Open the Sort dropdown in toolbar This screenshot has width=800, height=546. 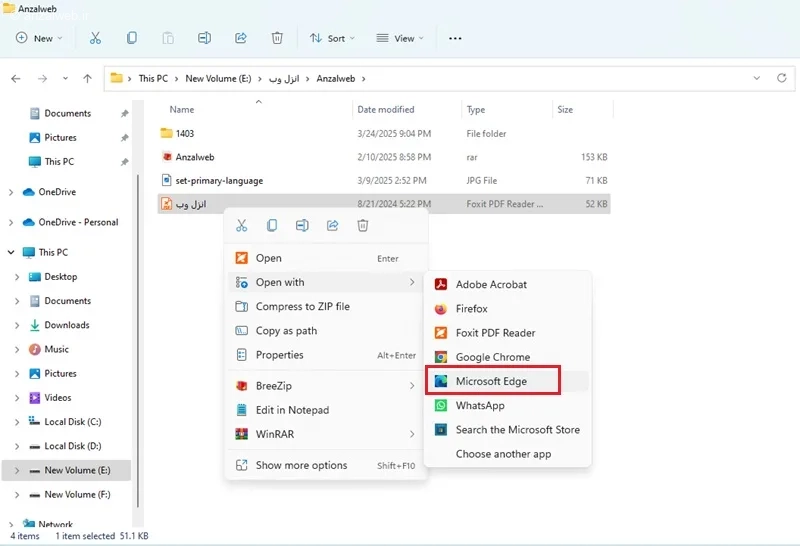[332, 38]
